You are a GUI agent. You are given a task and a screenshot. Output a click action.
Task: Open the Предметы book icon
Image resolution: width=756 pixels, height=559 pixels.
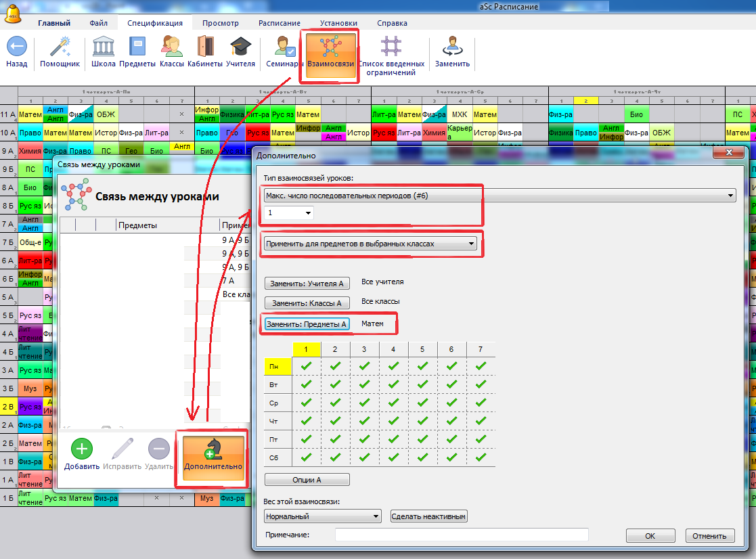(x=137, y=47)
